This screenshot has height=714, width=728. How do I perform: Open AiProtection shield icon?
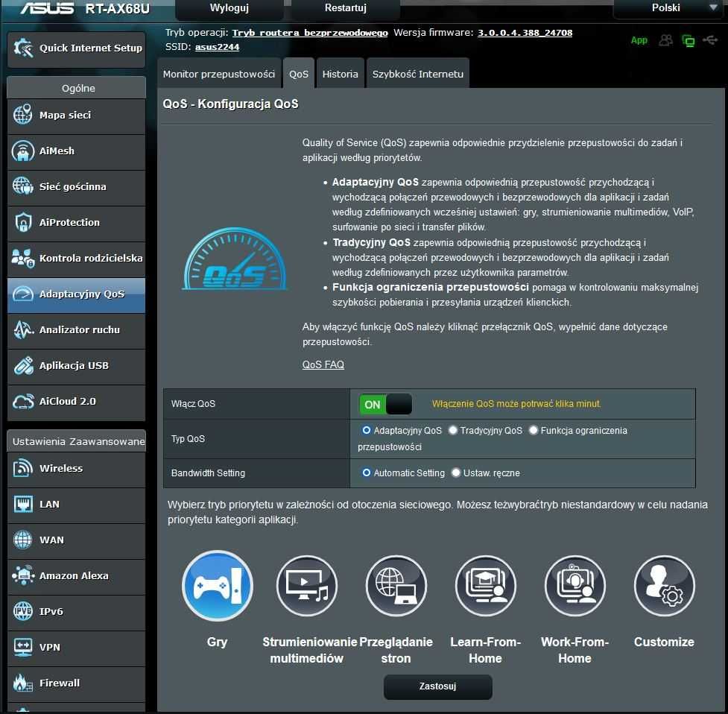click(23, 222)
